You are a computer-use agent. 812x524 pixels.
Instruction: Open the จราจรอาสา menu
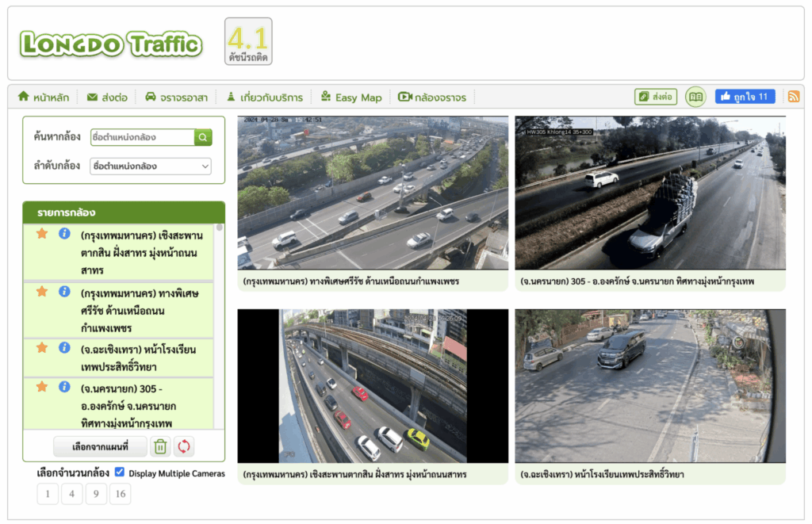[x=176, y=97]
